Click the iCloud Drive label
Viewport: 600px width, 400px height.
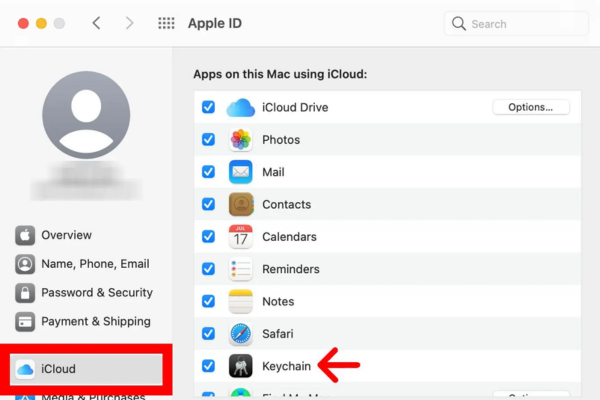point(295,108)
